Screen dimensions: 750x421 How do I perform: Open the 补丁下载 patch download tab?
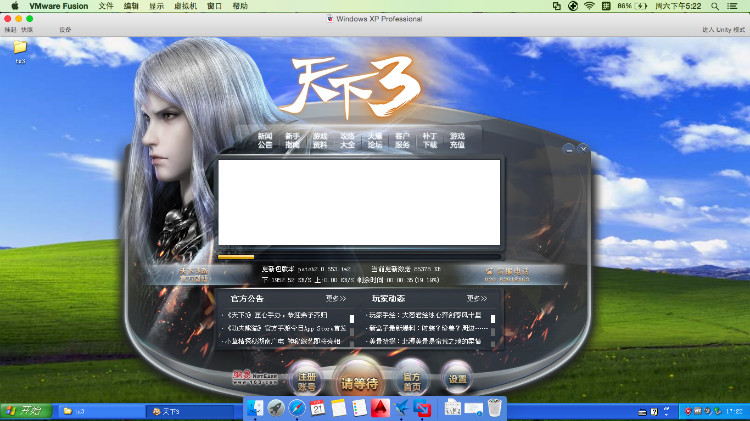[x=430, y=140]
